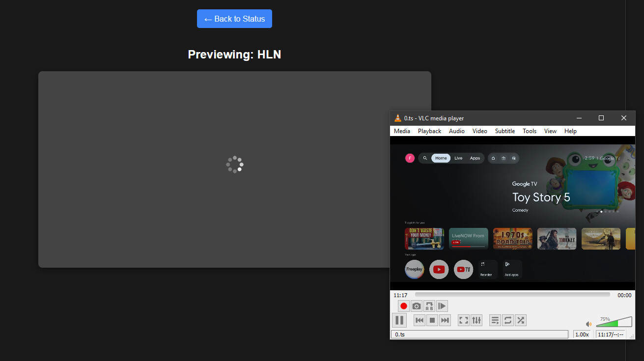
Task: Adjust the VLC volume slider at 75%
Action: (x=614, y=322)
